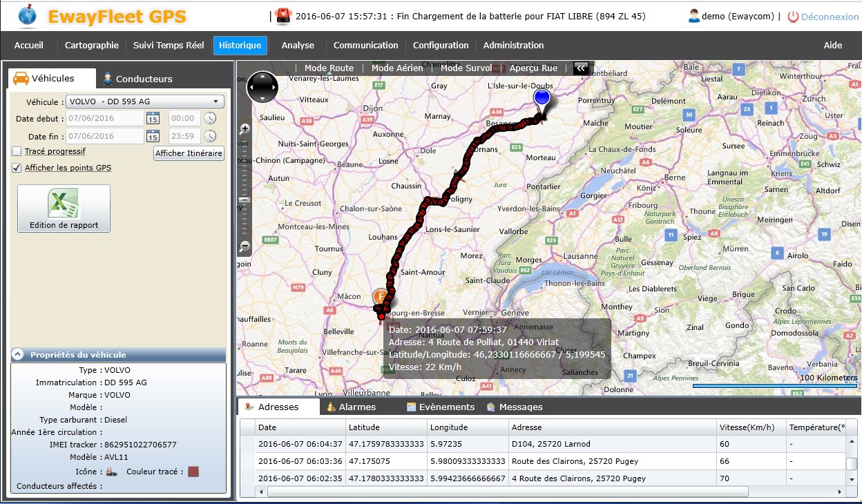Zoom out with the map minus magnifier

[x=245, y=246]
